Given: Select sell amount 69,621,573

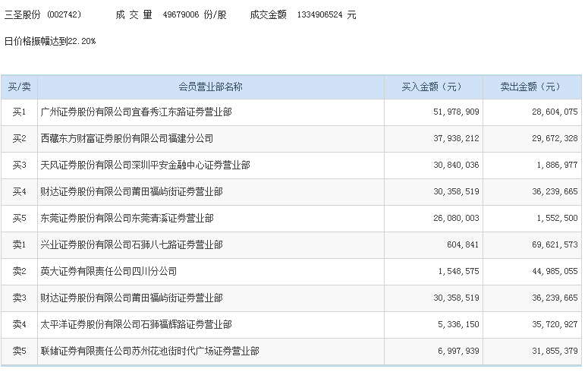Looking at the screenshot, I should pos(555,245).
